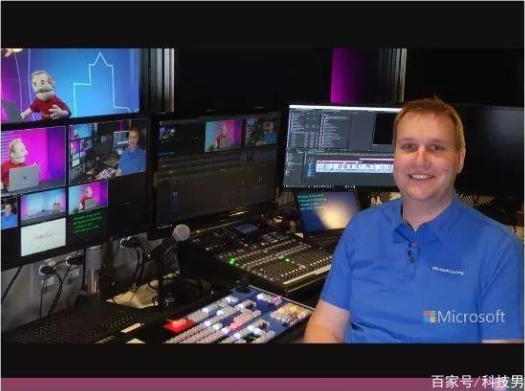Select the large puppet program preview on multiview
525x391 pixels.
pos(70,85)
